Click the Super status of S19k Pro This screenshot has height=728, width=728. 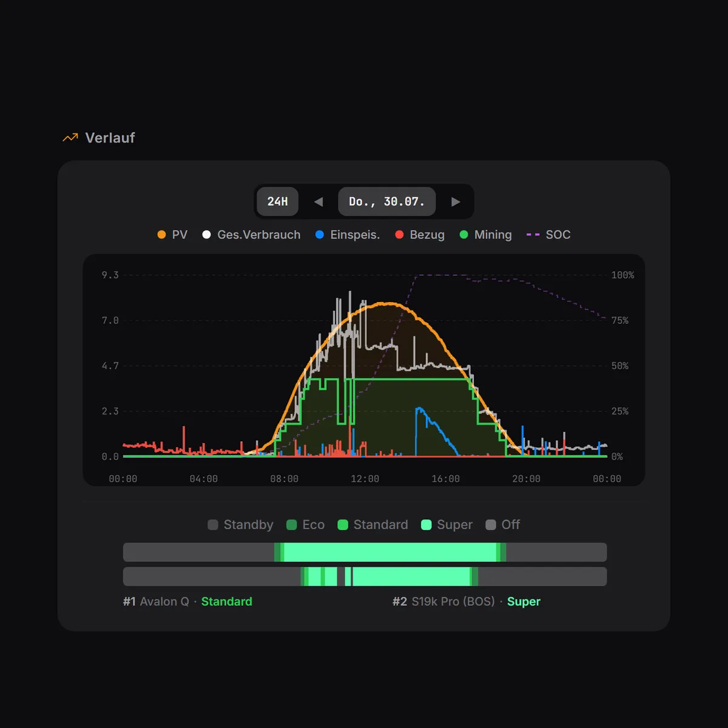click(x=524, y=601)
